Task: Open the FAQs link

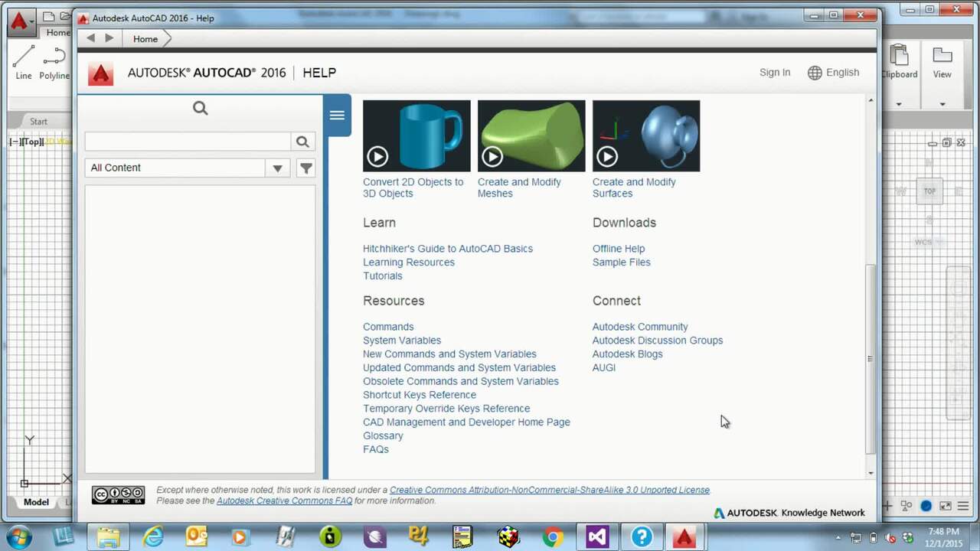Action: pyautogui.click(x=376, y=450)
